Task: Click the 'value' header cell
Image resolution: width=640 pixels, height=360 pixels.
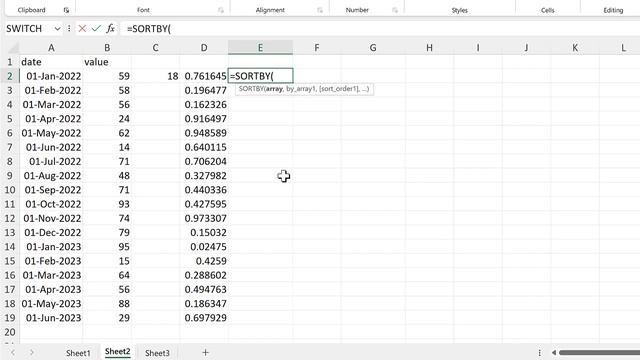Action: 107,62
